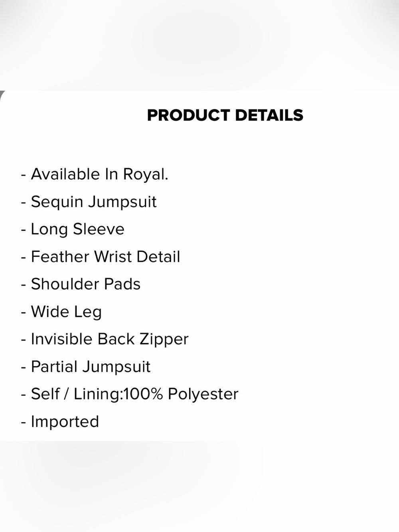Click the word 'Royal' in the first line

click(146, 174)
